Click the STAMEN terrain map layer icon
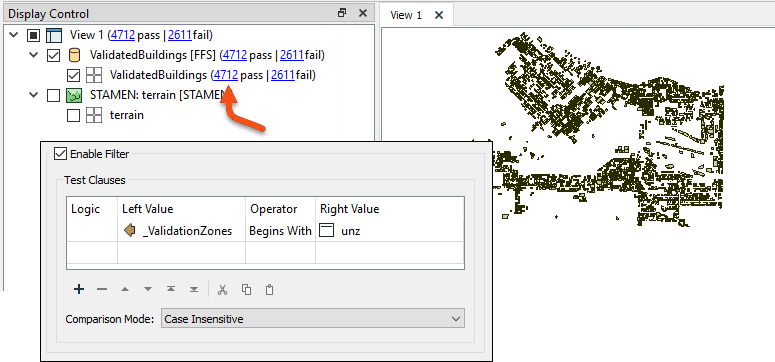Viewport: 775px width, 362px height. (x=74, y=95)
